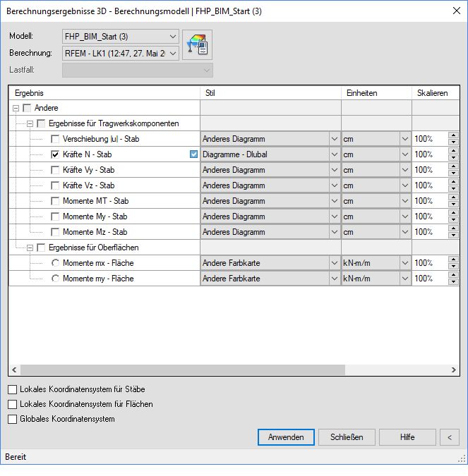Click the 100% scale field for Kräfte Vz - Stab
This screenshot has height=476, width=468.
click(430, 185)
